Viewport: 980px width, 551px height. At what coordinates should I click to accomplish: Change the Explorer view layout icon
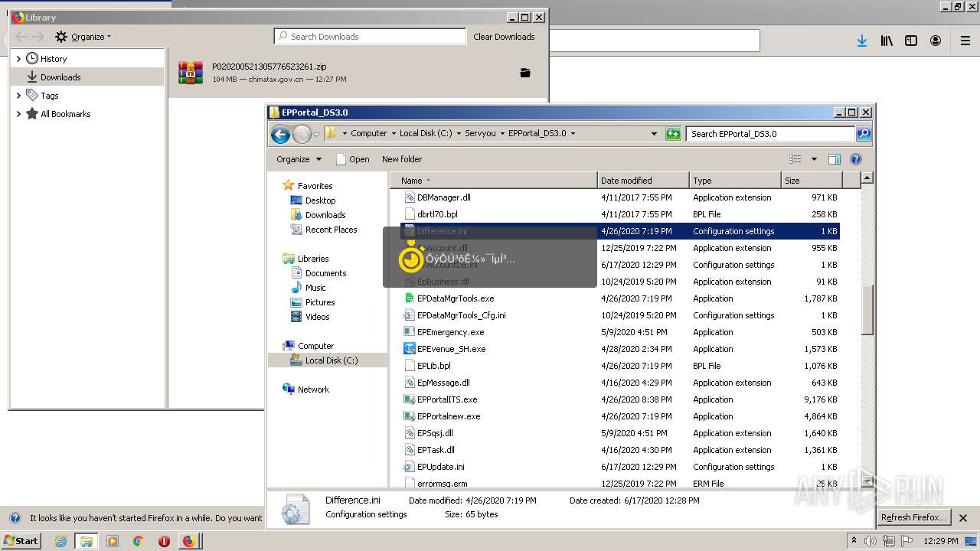click(795, 159)
